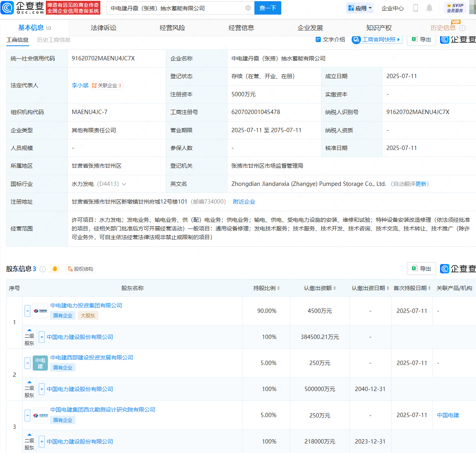Switch to the 知识产权 tab
This screenshot has width=476, height=453.
(379, 28)
